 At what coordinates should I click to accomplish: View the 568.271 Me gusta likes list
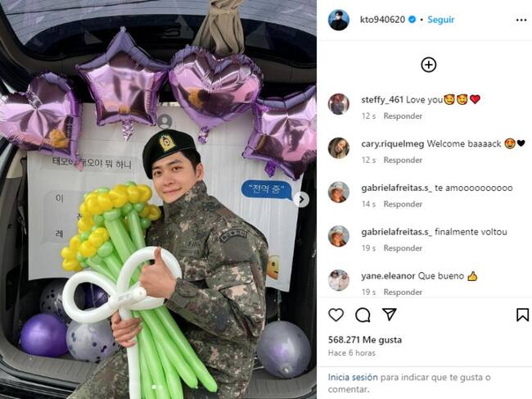[365, 340]
